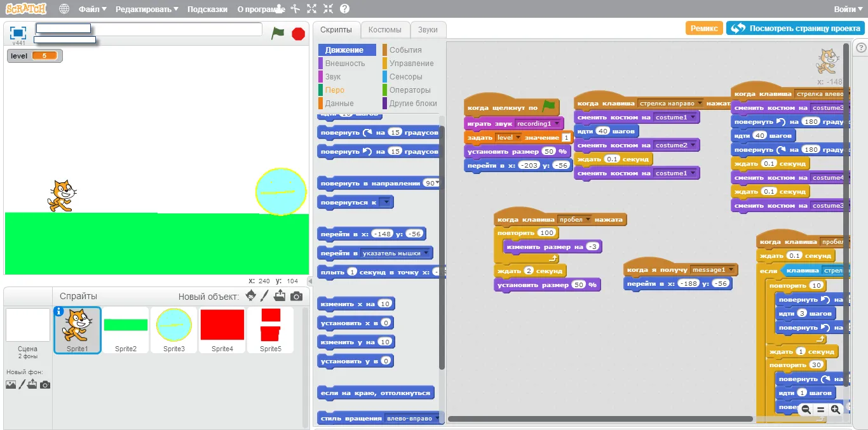Select the delete scissors tool
Image resolution: width=868 pixels, height=430 pixels.
(x=295, y=9)
